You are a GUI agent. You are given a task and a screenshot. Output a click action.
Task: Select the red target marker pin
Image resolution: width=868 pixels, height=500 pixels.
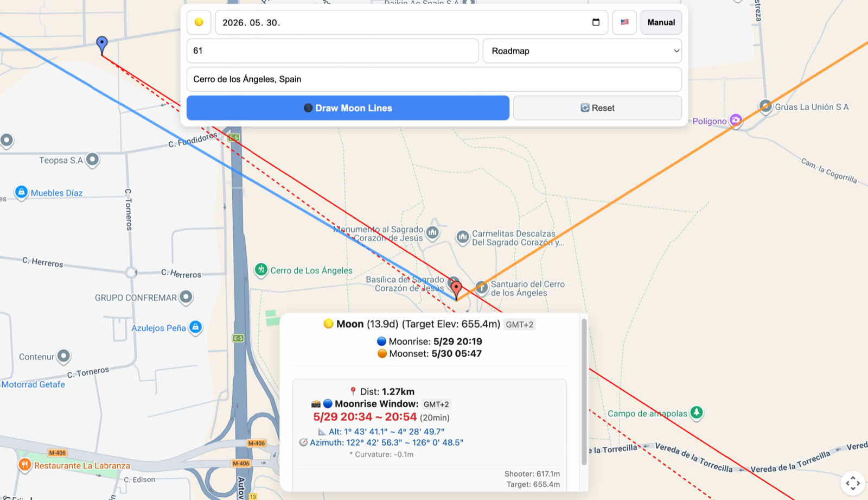(x=457, y=289)
